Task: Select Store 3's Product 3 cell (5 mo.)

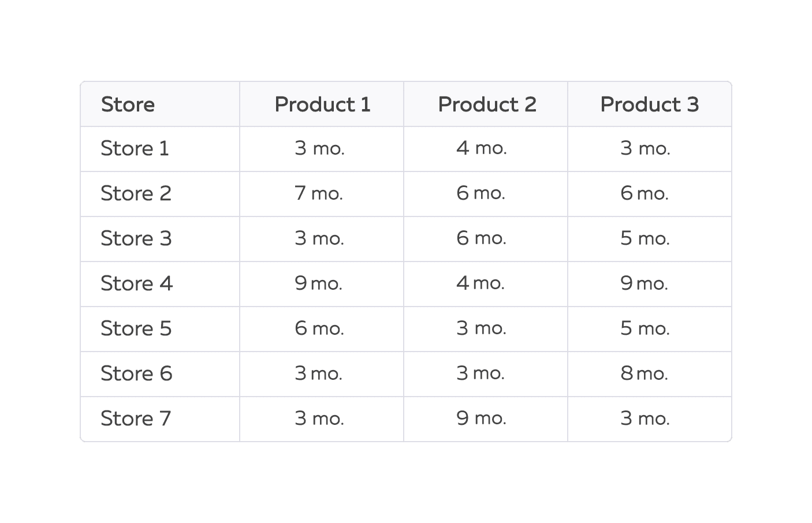Action: 645,238
